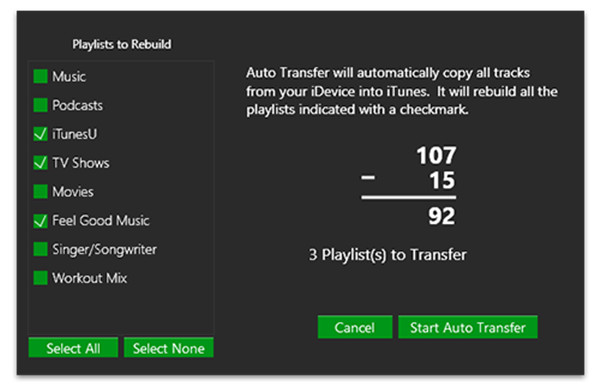Click the 92 tracks result number
600x386 pixels.
click(x=442, y=216)
